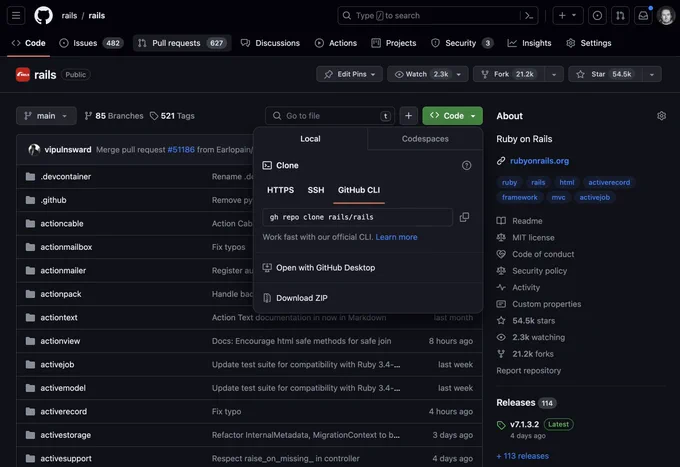The image size is (680, 467).
Task: Switch to the Local tab
Action: [x=310, y=139]
